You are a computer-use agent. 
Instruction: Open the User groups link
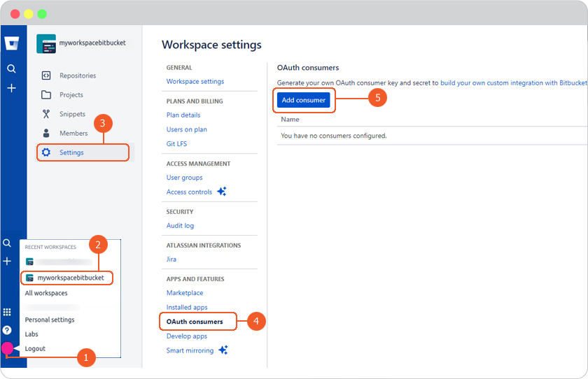tap(184, 178)
